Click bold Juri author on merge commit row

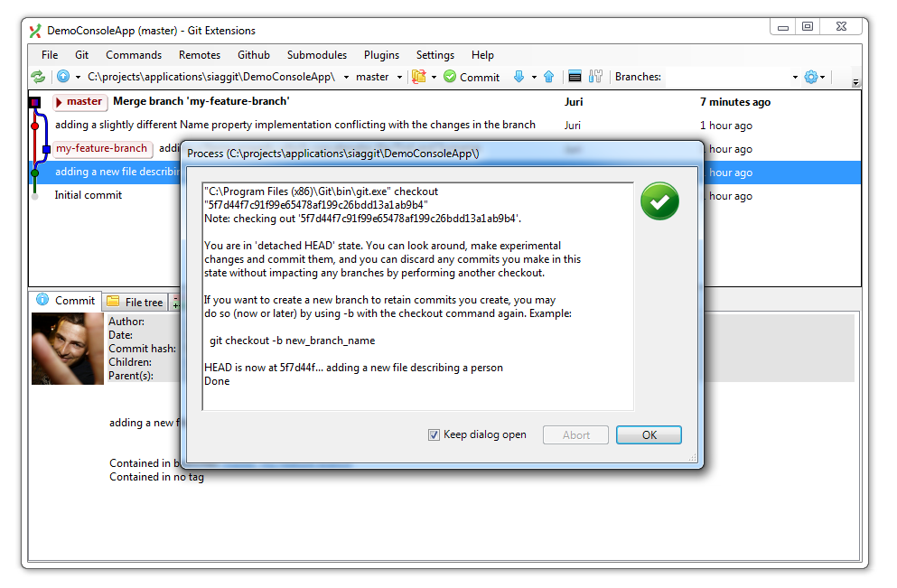pos(574,102)
